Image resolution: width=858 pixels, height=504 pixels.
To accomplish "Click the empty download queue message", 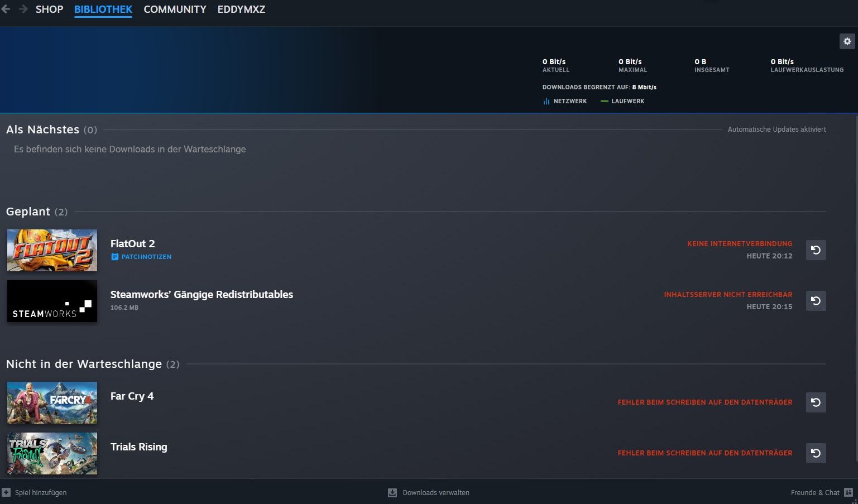I will point(130,149).
